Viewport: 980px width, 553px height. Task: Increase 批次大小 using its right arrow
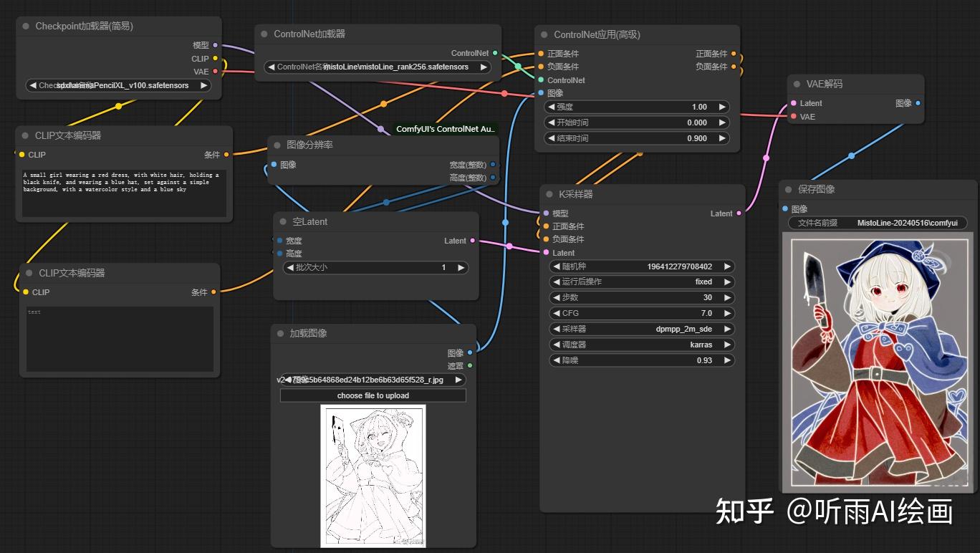462,267
